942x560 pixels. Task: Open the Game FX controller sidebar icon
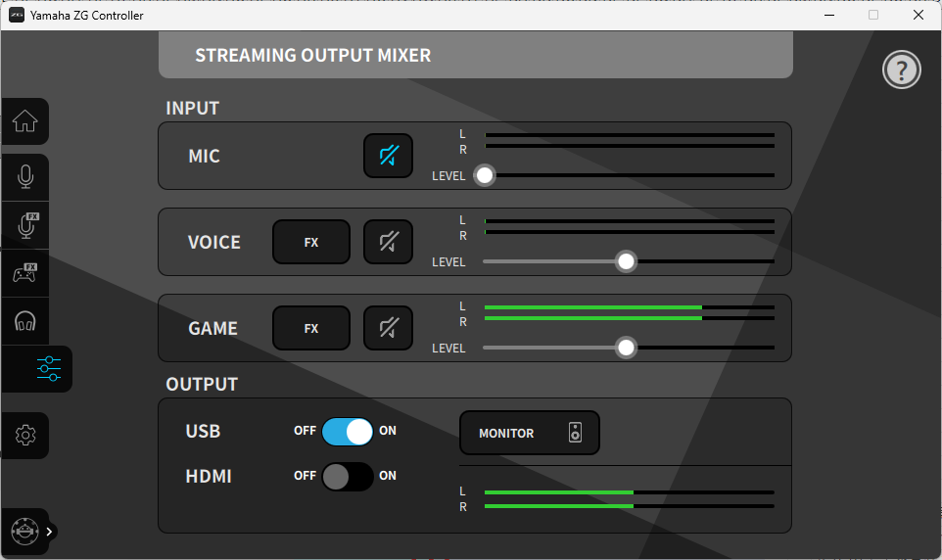[25, 273]
